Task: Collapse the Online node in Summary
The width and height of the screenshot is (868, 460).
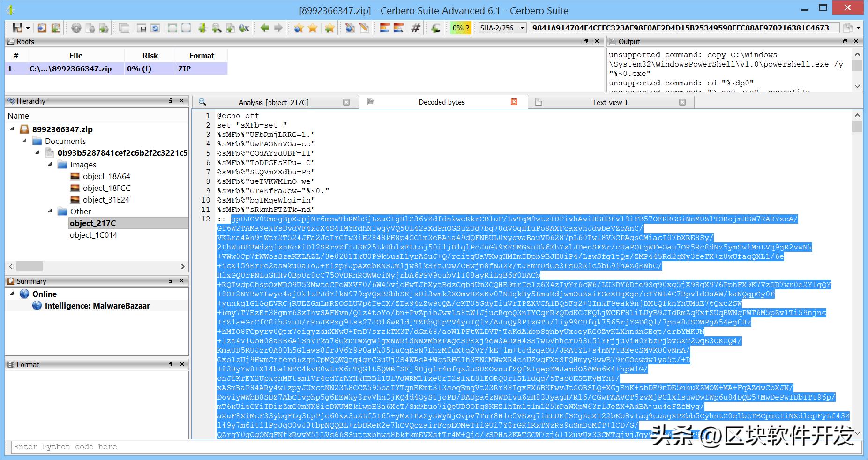Action: [12, 294]
